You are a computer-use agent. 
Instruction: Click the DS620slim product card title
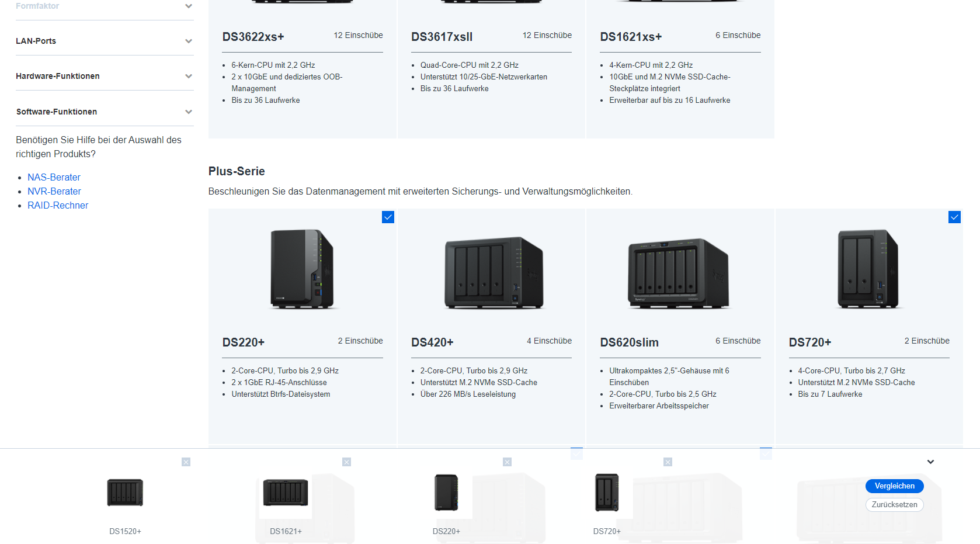point(630,342)
